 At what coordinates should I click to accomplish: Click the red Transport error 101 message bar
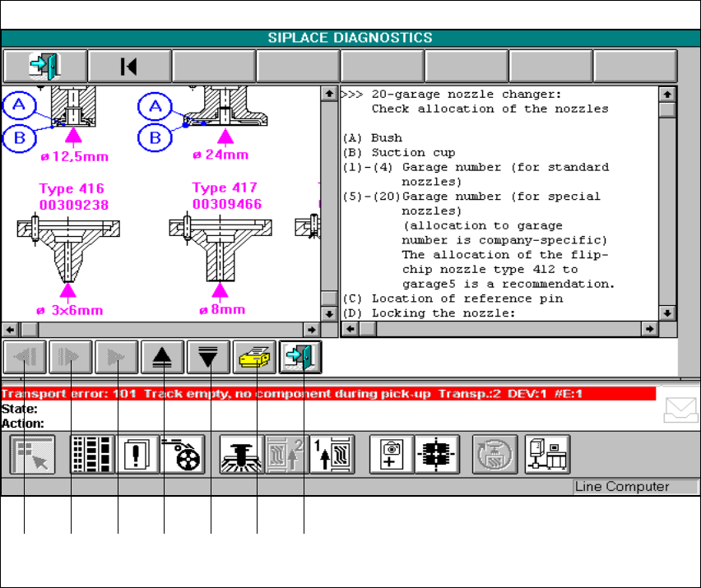pyautogui.click(x=328, y=394)
